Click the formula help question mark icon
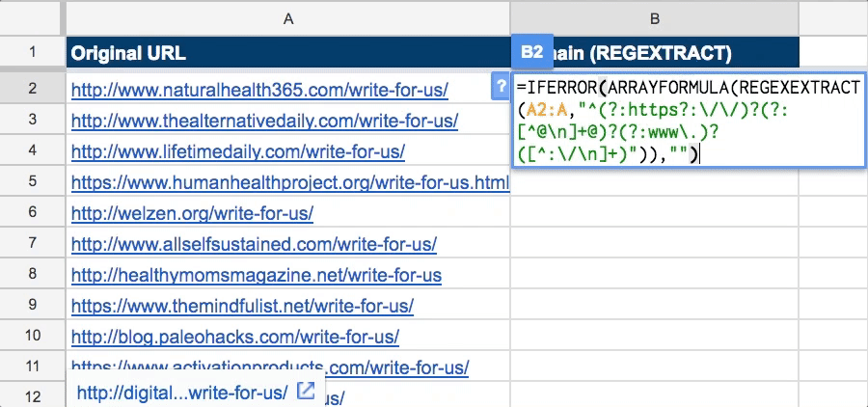The height and width of the screenshot is (407, 868). pyautogui.click(x=500, y=86)
